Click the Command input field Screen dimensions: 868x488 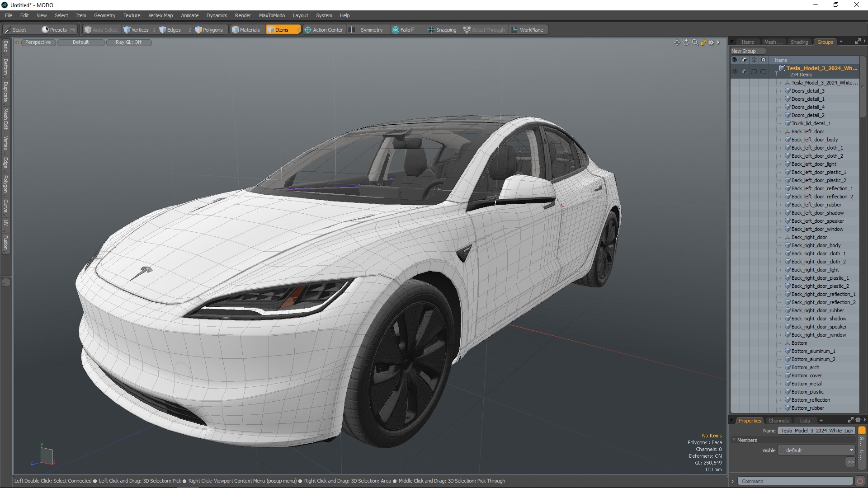[795, 481]
